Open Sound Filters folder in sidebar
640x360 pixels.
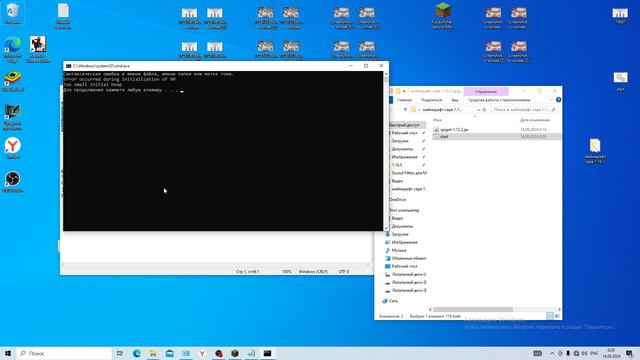409,173
